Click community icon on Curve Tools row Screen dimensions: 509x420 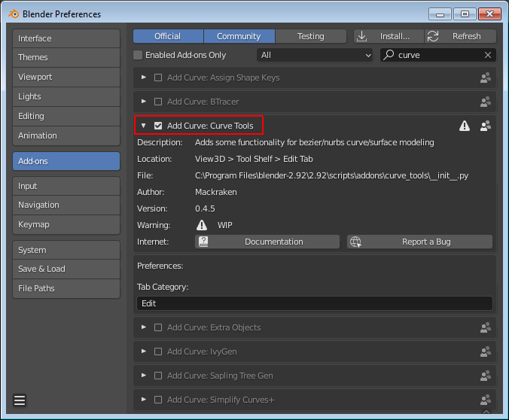point(486,126)
